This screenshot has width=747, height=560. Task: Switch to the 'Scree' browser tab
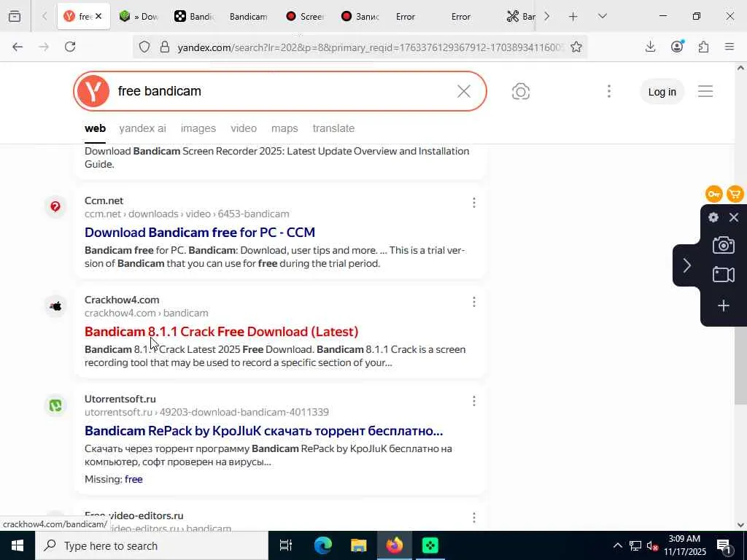pos(304,17)
